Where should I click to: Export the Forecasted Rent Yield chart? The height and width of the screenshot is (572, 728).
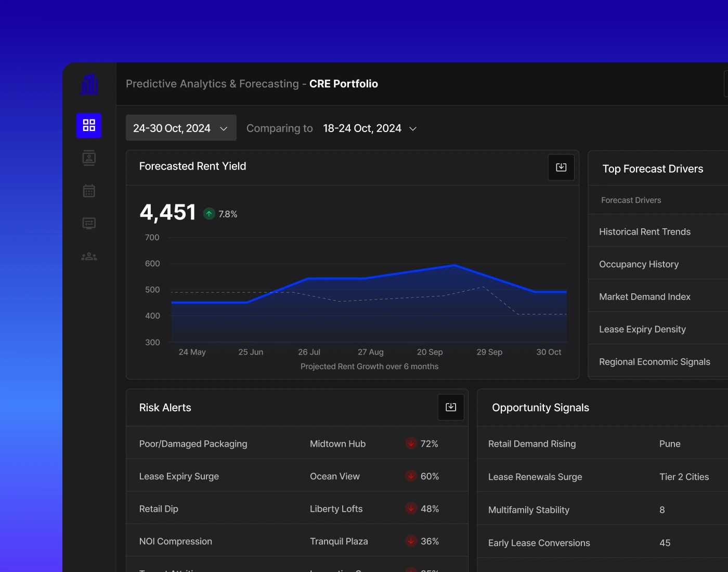click(x=561, y=167)
